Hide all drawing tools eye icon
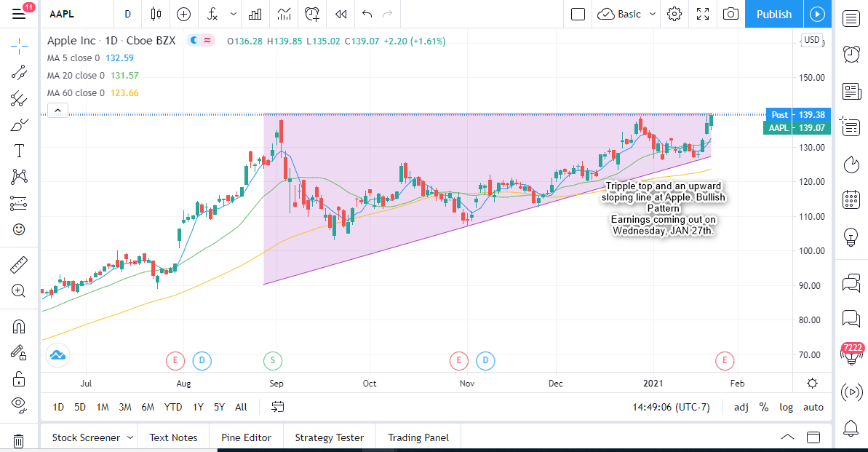 click(x=19, y=405)
